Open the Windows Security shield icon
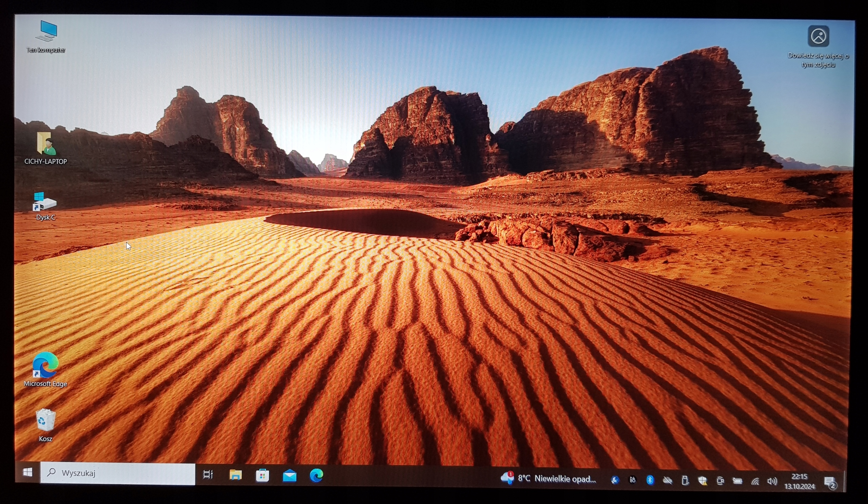Screen dimensions: 868x504 click(x=702, y=481)
